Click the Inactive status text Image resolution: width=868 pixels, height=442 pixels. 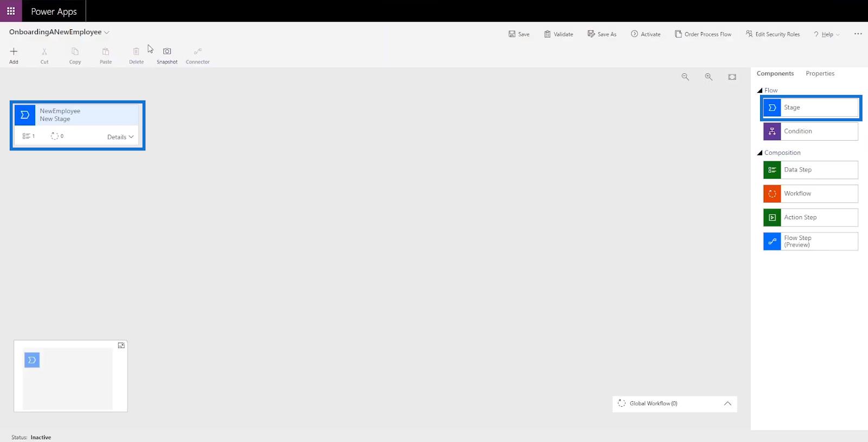pos(41,437)
